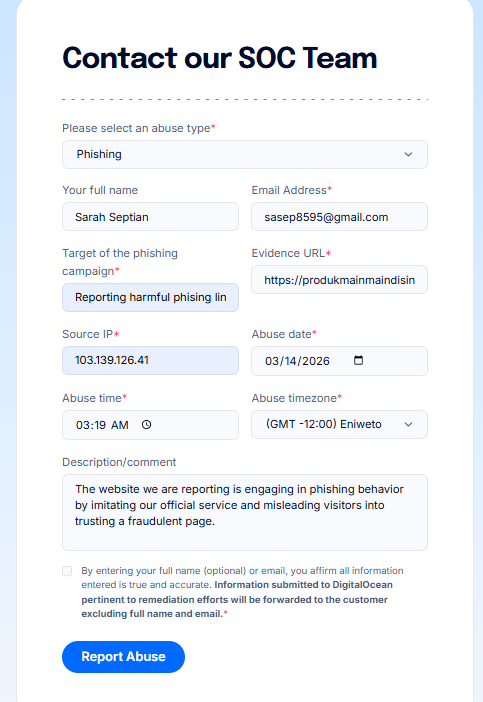Focus the Email Address input field
483x702 pixels.
(x=339, y=217)
